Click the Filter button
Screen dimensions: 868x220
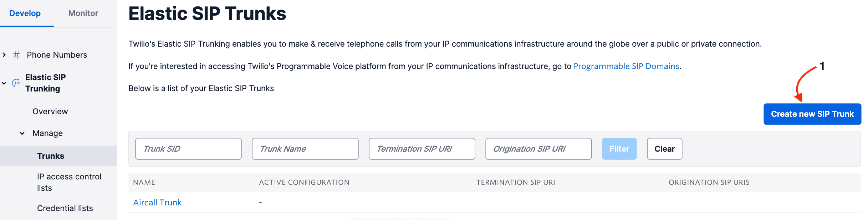[x=619, y=149]
